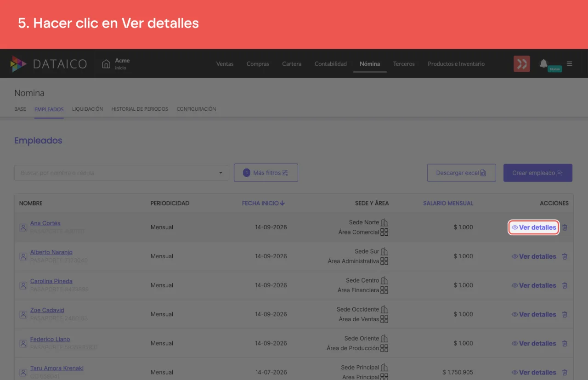Screen dimensions: 588x380
Task: Expand Más filtros options
Action: [x=266, y=173]
